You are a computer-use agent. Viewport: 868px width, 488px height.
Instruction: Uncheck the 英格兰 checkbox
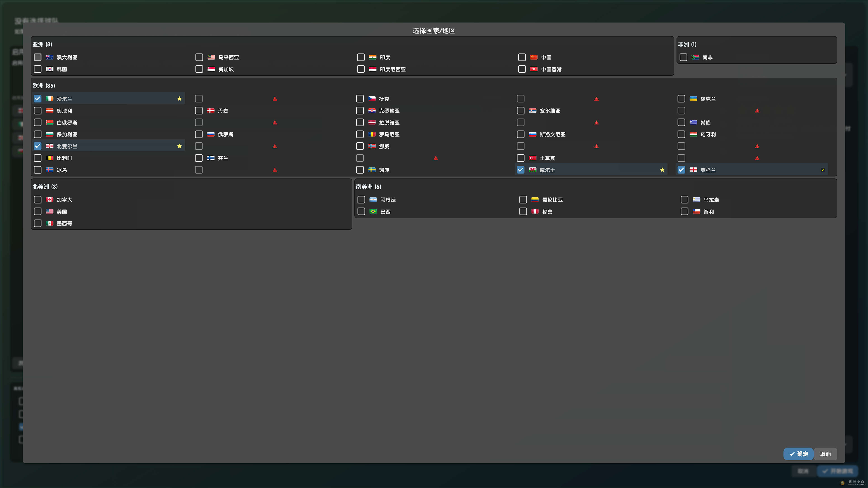click(681, 170)
